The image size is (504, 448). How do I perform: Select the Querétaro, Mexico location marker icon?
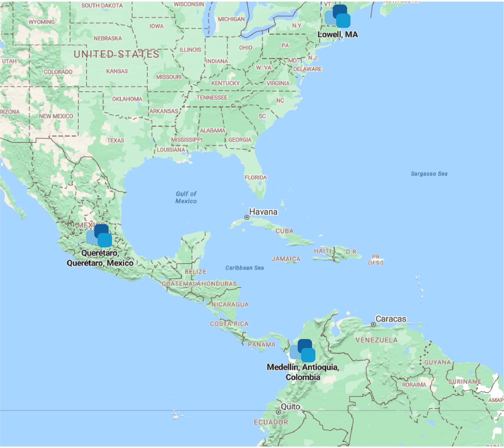(99, 236)
